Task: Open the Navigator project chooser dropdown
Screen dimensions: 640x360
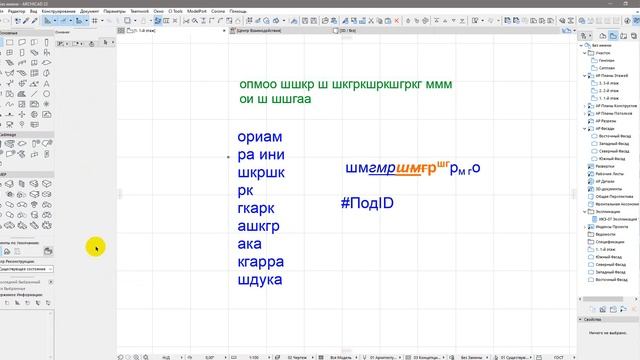Action: (586, 36)
